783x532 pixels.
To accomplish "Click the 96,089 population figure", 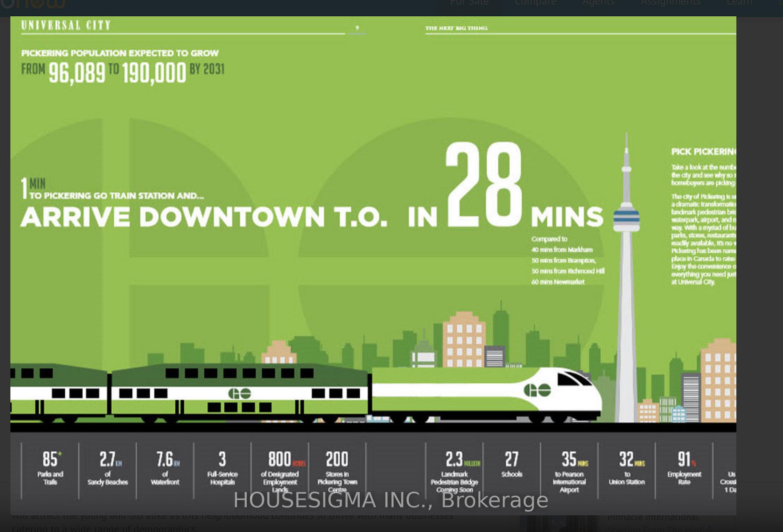I will pyautogui.click(x=77, y=73).
